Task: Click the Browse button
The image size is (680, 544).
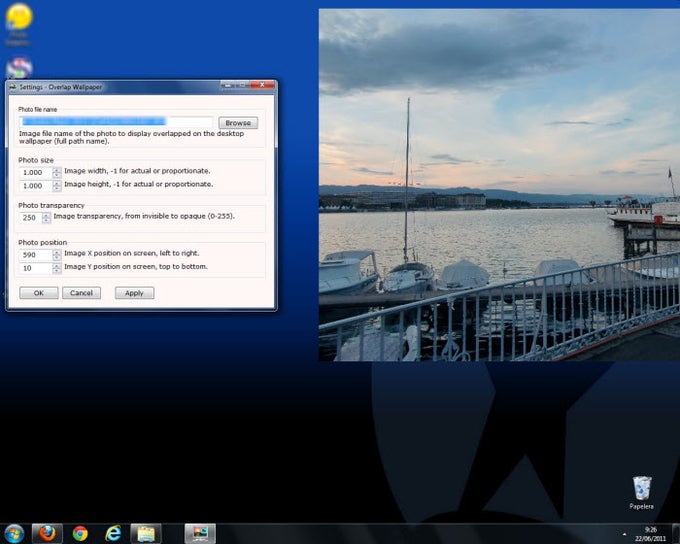Action: (x=238, y=123)
